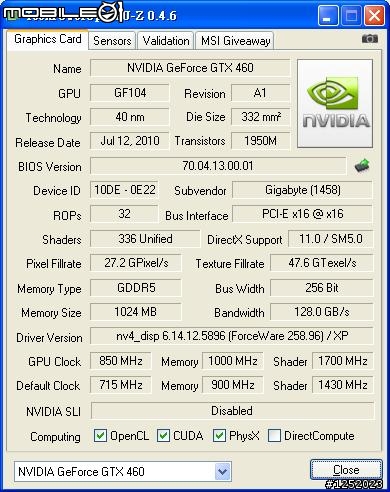Click the NVIDIA SLI field Disabled
The image size is (390, 492).
(232, 411)
